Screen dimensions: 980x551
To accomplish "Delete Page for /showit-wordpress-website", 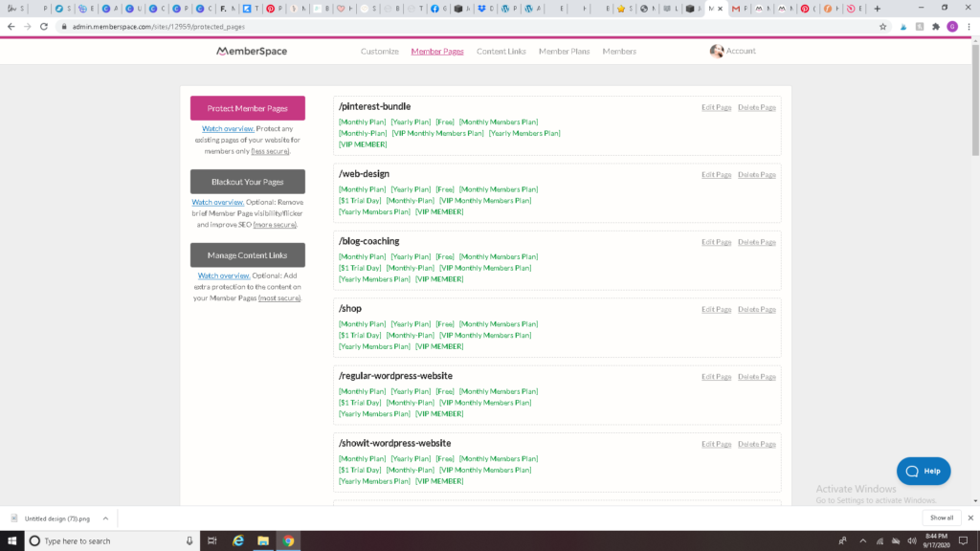I will point(756,445).
